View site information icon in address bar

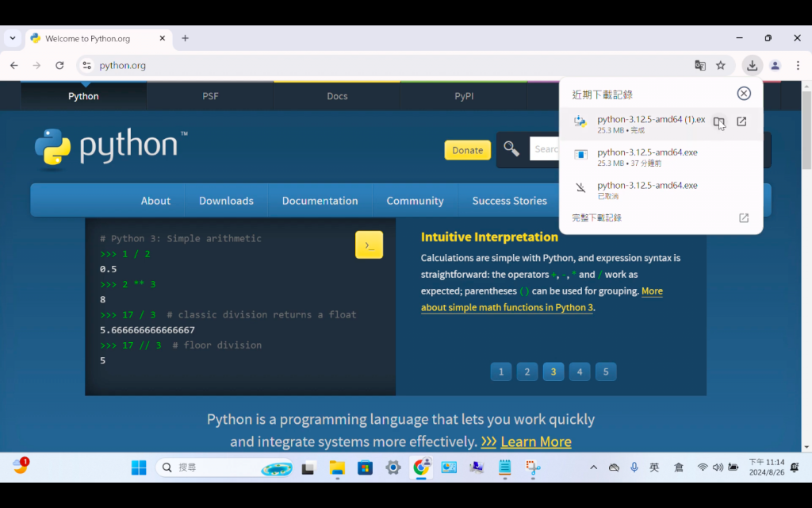tap(87, 65)
